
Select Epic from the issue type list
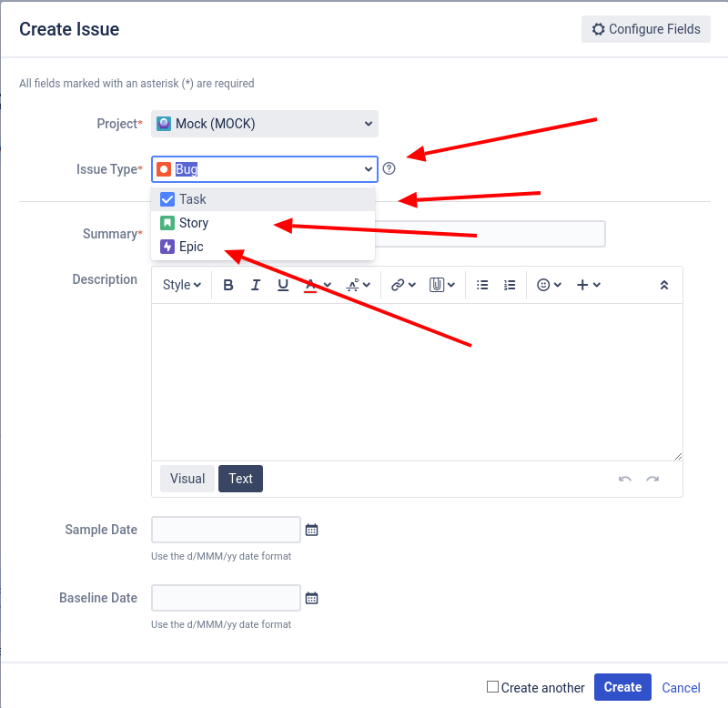coord(263,247)
